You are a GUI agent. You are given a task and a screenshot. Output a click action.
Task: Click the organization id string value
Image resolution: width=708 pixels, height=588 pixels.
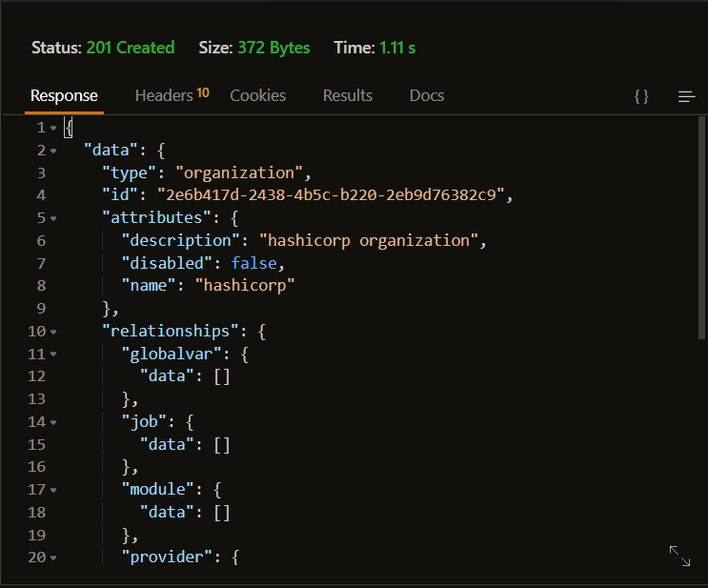point(334,195)
